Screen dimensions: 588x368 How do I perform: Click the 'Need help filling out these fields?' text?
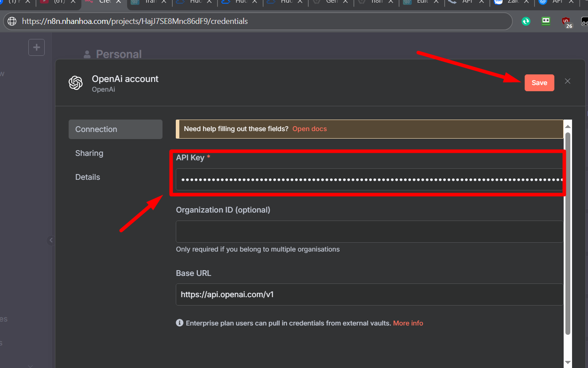point(236,129)
